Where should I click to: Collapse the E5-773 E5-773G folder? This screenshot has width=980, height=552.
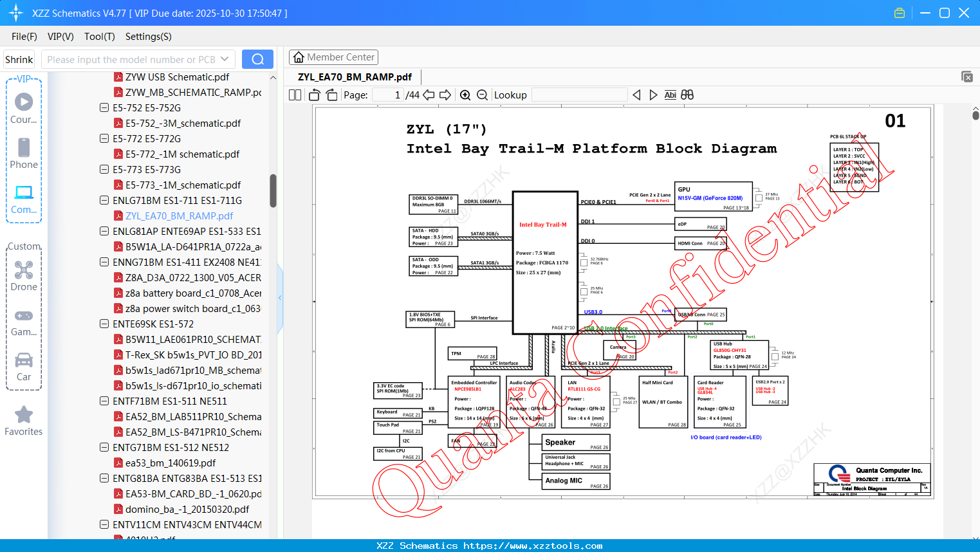click(104, 170)
